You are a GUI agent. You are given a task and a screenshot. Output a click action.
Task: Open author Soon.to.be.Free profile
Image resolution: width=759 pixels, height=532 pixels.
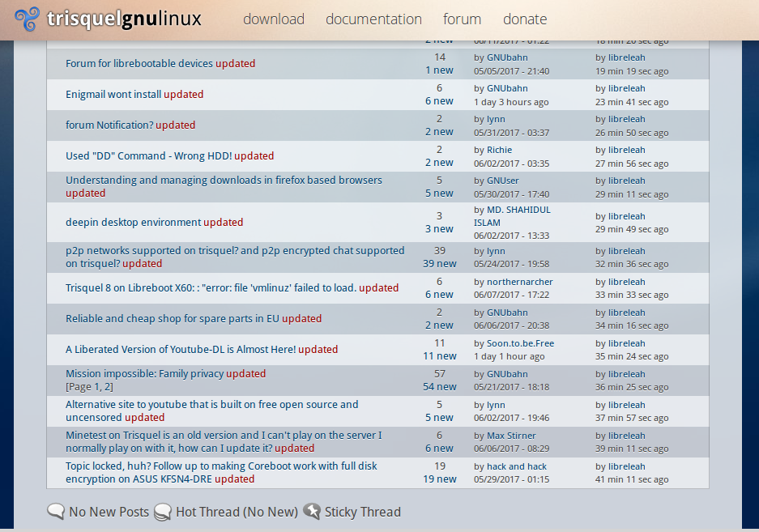(x=520, y=343)
